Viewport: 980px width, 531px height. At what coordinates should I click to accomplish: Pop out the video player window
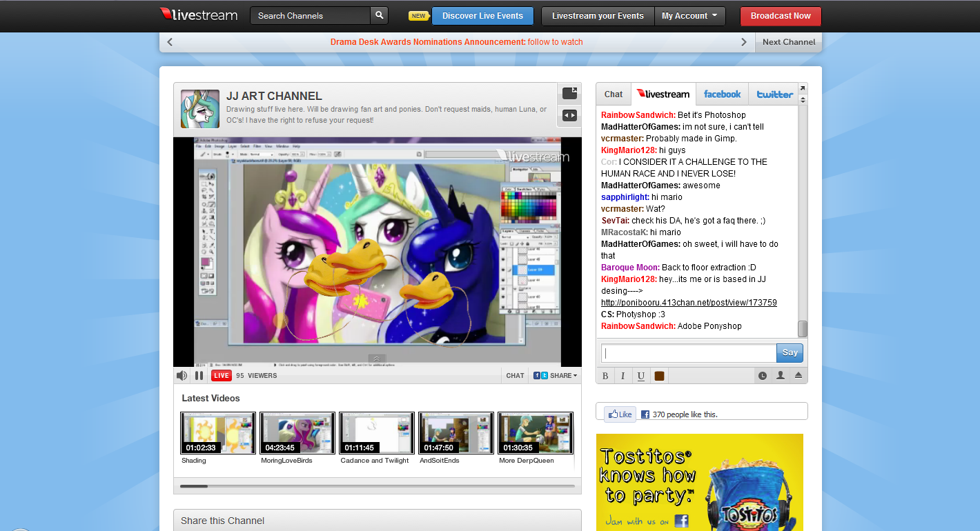(x=569, y=93)
